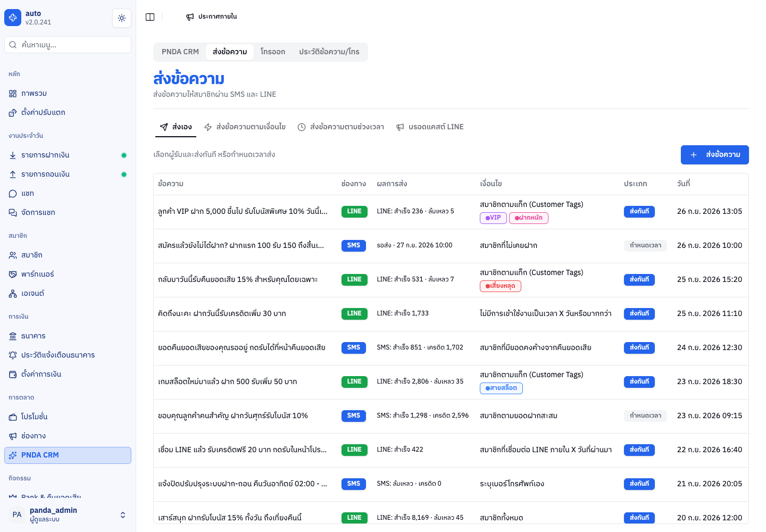Click the สมาชิก users icon
This screenshot has width=766, height=532.
click(13, 255)
